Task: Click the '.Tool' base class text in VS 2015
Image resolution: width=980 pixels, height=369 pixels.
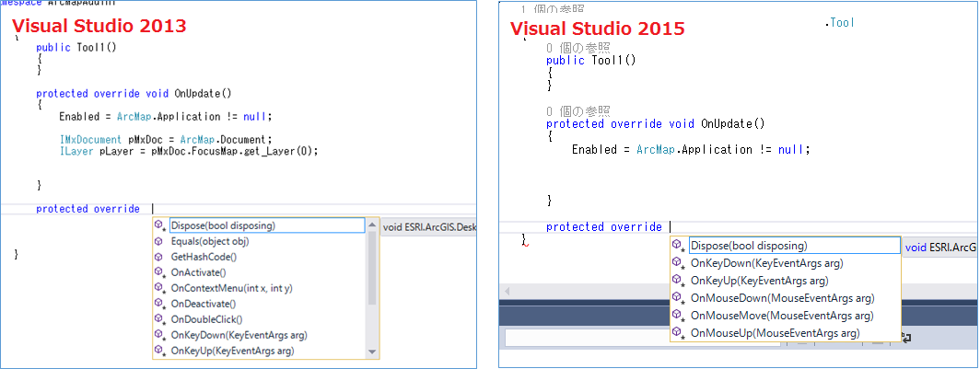Action: (839, 22)
